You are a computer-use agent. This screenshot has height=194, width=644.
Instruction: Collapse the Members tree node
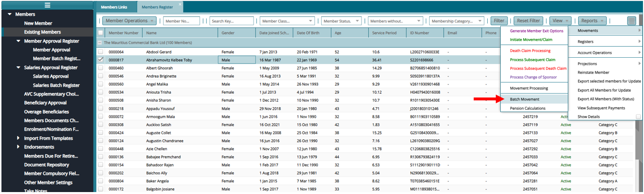tap(9, 15)
